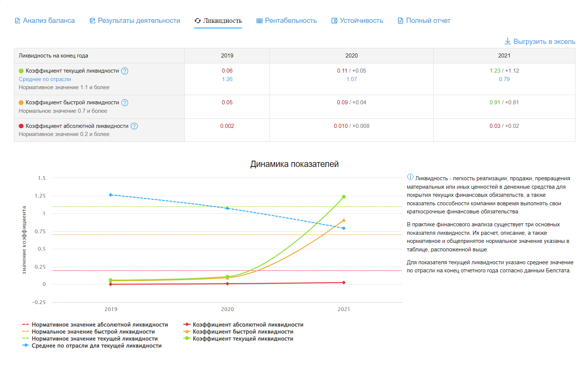Click the help icon beside Коэффициент абсолютной ликвидности
Screen dimensions: 588x370
tap(134, 126)
